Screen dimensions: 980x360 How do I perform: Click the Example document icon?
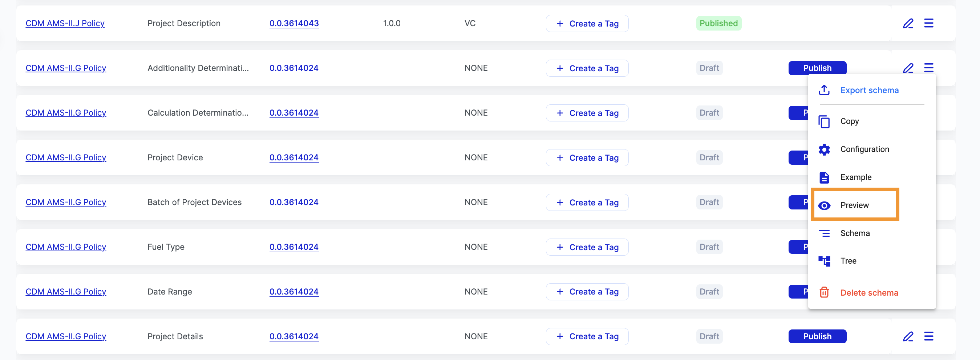click(x=824, y=177)
